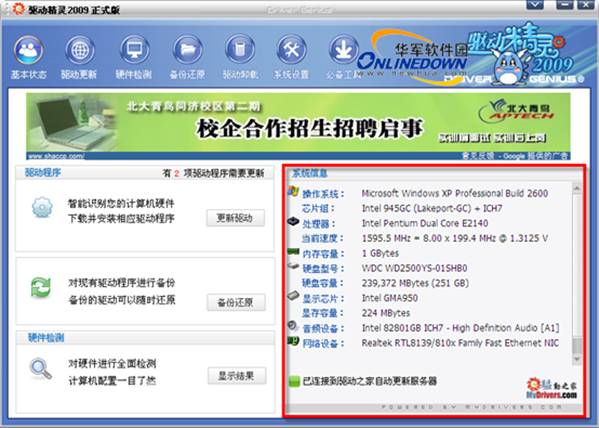
Task: Click the green server connection status icon
Action: (x=294, y=381)
